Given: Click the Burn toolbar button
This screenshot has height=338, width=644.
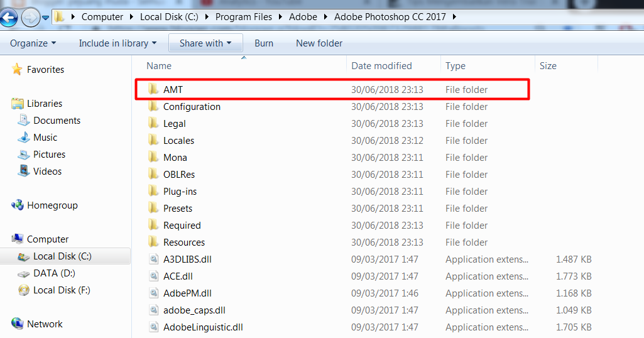Looking at the screenshot, I should pyautogui.click(x=264, y=43).
